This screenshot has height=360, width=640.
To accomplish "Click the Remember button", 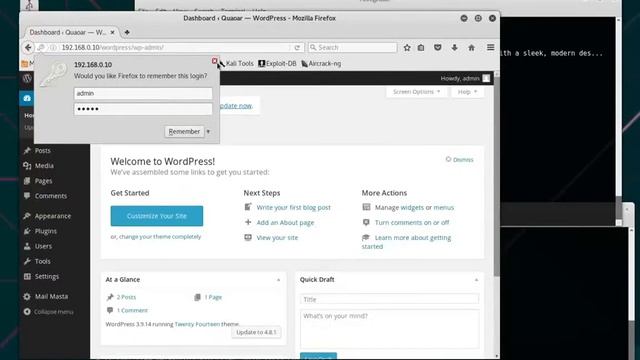I will [x=184, y=131].
